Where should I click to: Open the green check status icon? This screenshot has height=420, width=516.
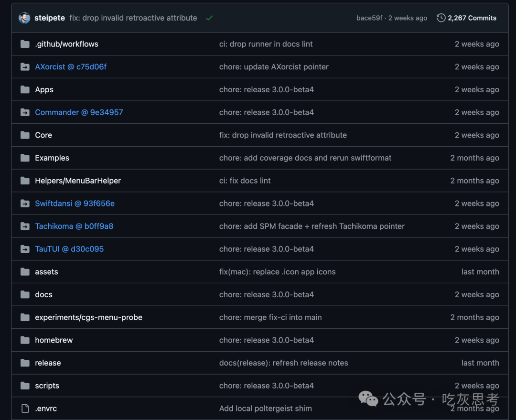coord(209,18)
